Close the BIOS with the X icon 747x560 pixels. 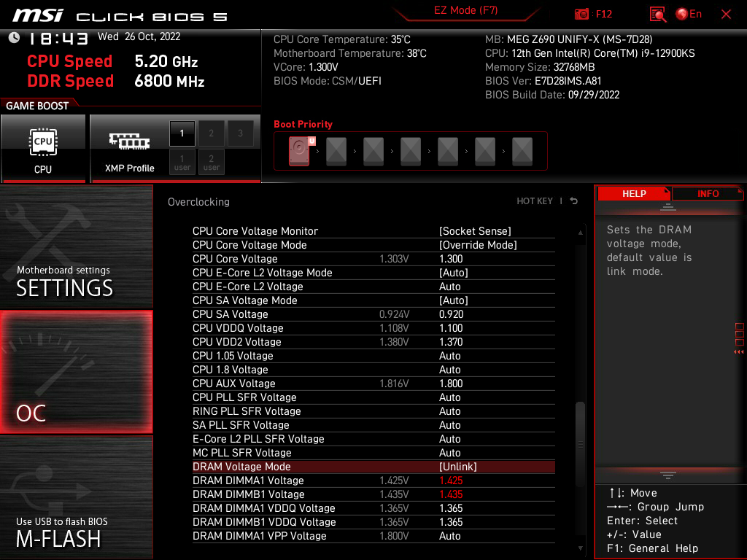pyautogui.click(x=726, y=15)
